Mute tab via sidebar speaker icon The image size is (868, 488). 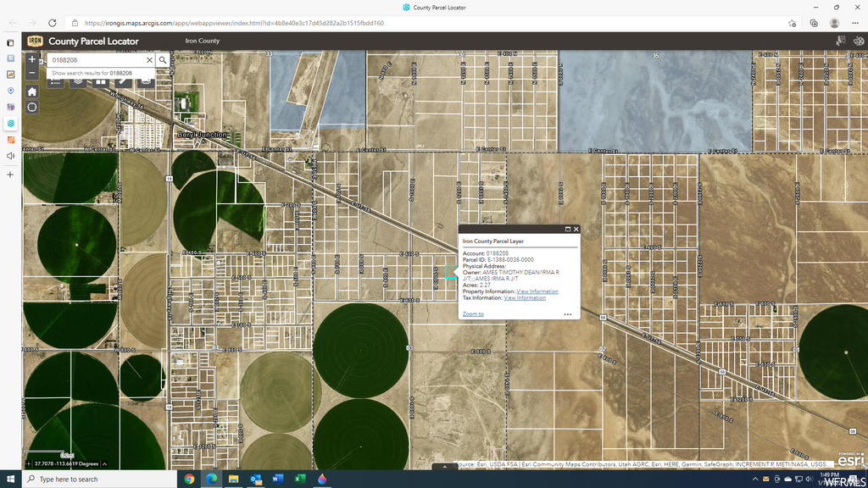click(x=10, y=156)
